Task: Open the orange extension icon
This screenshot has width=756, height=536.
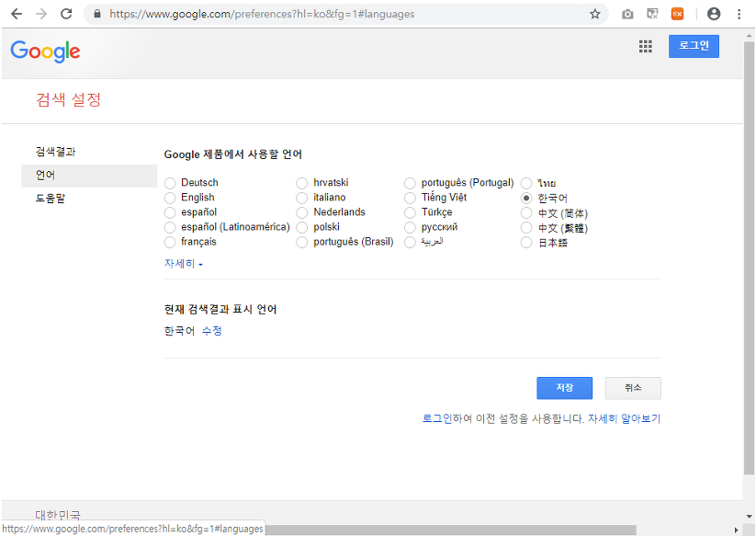Action: point(677,14)
